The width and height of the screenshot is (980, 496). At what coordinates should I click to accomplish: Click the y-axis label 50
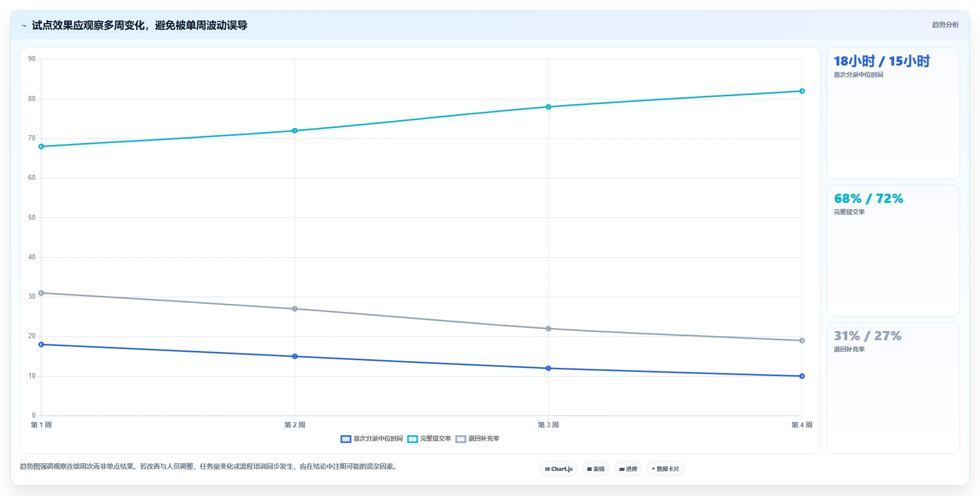(32, 218)
